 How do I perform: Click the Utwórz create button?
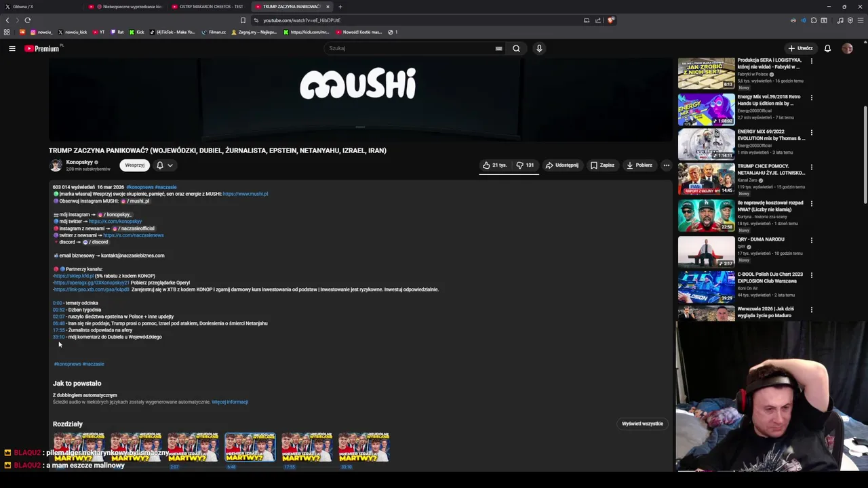click(x=800, y=48)
